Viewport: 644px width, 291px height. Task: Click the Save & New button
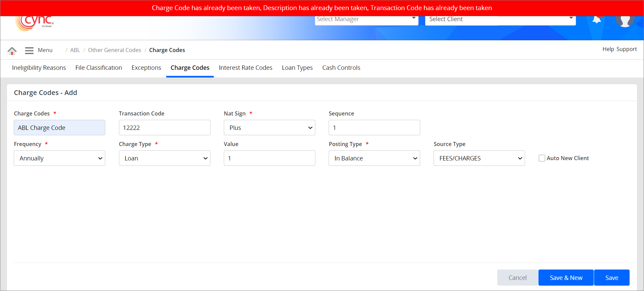566,278
